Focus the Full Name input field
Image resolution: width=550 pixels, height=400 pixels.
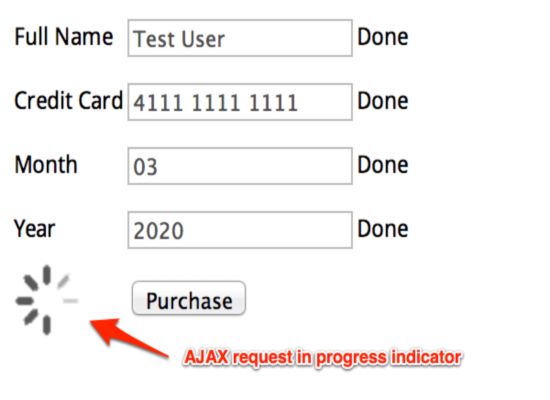point(240,38)
